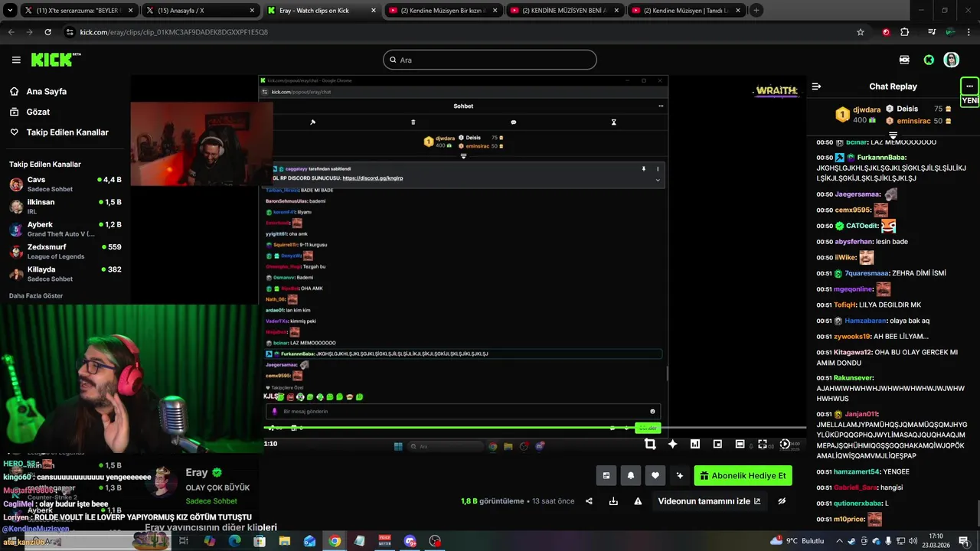Open Gözat in sidebar

(38, 112)
